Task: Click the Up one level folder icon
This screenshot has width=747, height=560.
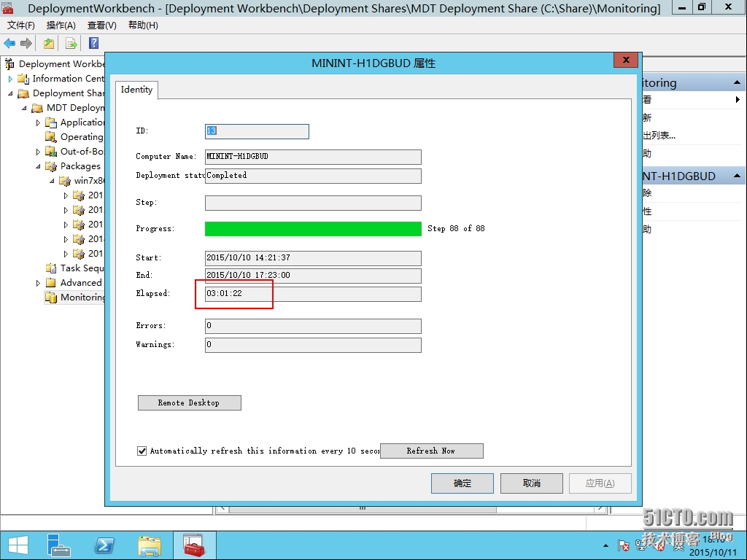Action: [49, 43]
